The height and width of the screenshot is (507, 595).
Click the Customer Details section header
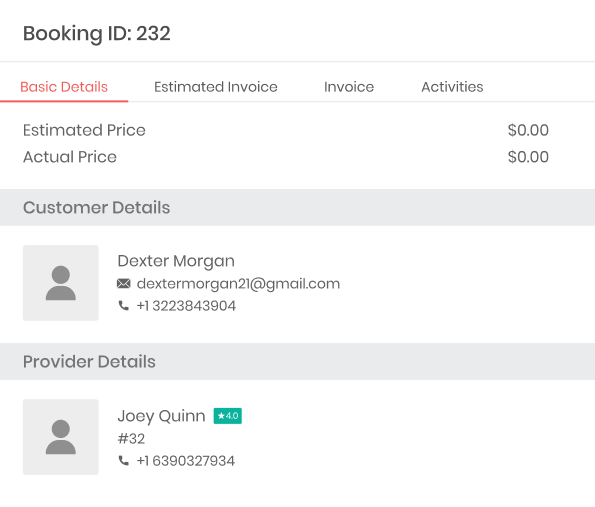pos(298,208)
